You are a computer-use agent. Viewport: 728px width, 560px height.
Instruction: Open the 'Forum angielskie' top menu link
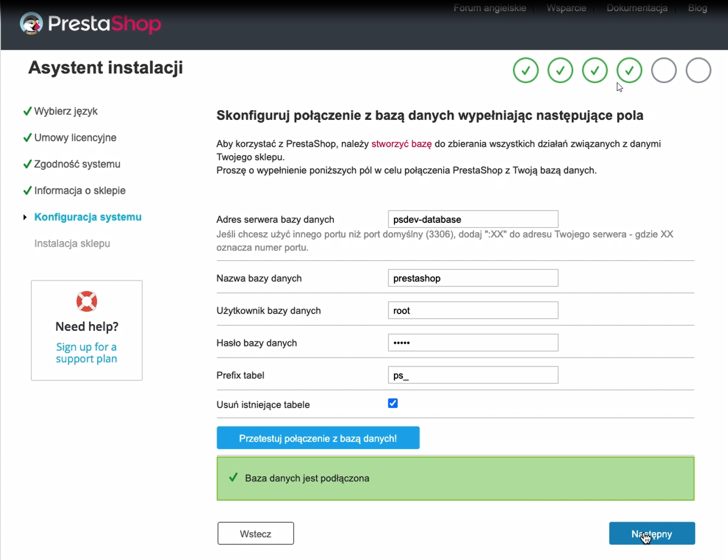pyautogui.click(x=490, y=8)
